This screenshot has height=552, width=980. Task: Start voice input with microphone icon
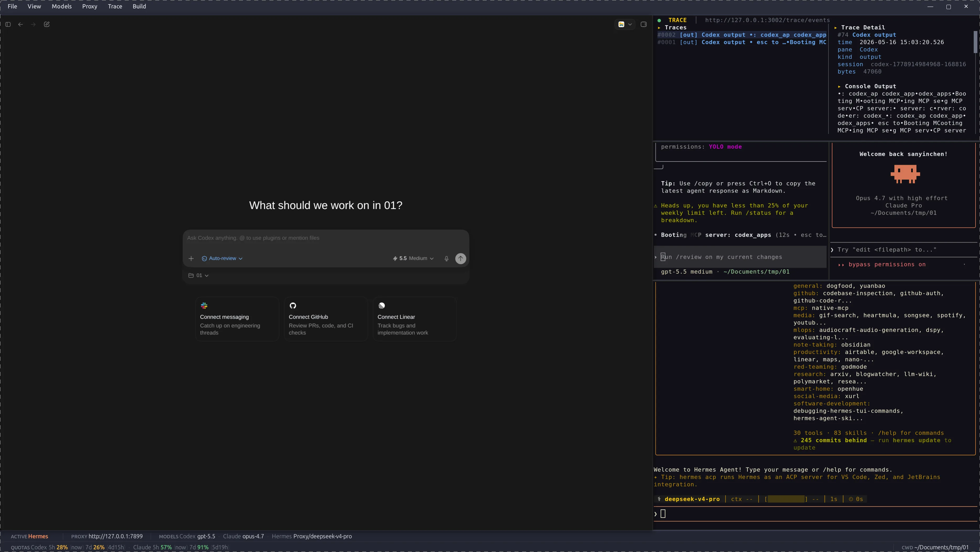point(447,259)
